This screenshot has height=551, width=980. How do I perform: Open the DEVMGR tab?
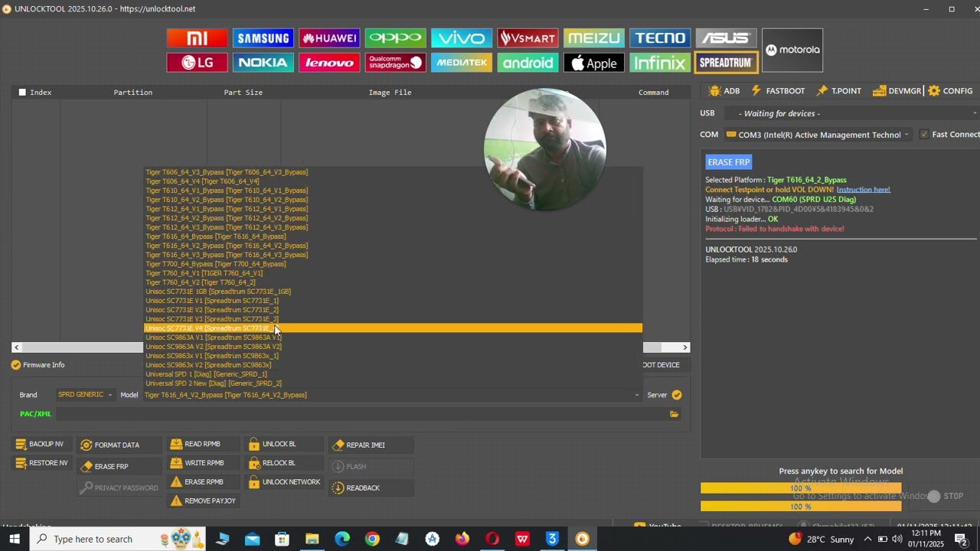pyautogui.click(x=897, y=91)
